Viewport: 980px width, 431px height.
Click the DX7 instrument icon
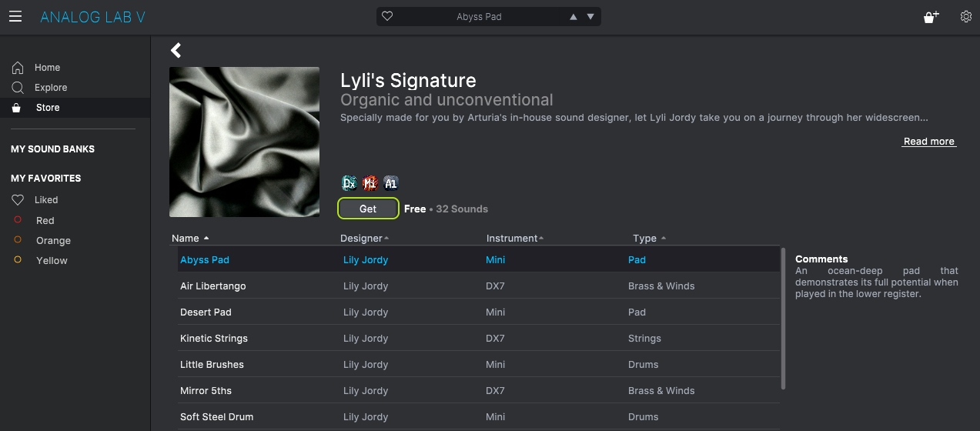click(x=349, y=183)
